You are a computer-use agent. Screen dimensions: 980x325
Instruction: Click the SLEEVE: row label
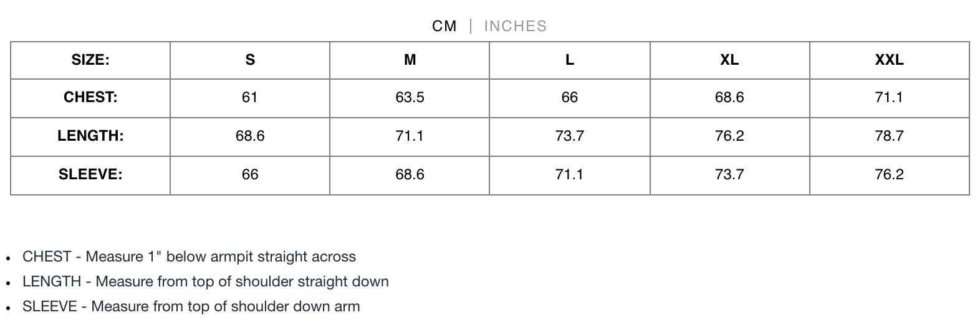pos(90,174)
